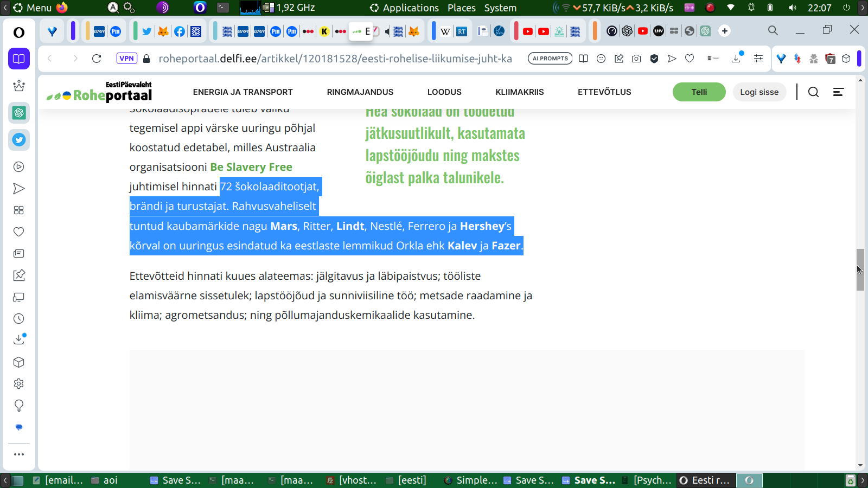Image resolution: width=868 pixels, height=488 pixels.
Task: Expand the sidebar three-dots more menu
Action: [x=19, y=454]
